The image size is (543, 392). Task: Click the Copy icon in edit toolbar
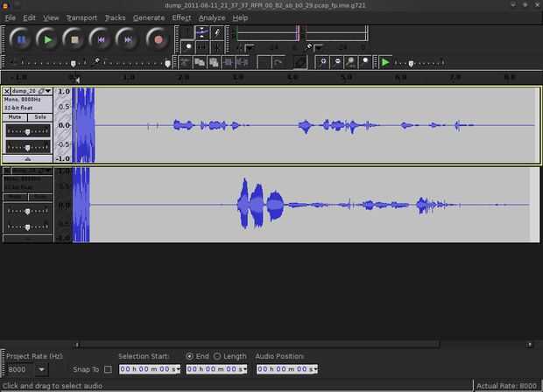200,63
